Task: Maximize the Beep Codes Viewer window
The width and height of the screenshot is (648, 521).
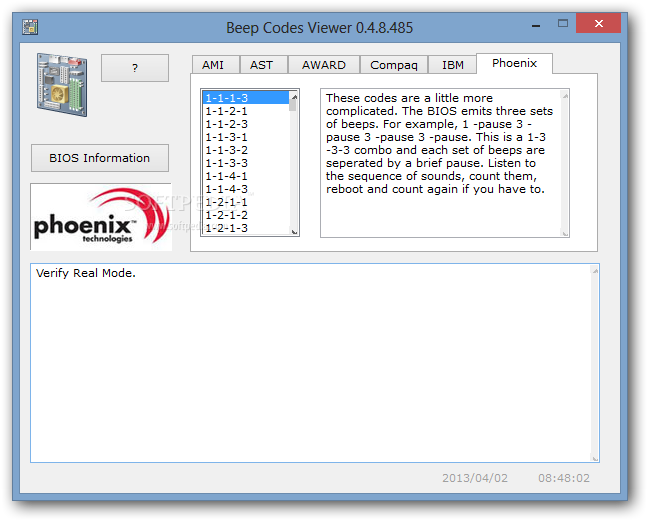Action: (x=563, y=23)
